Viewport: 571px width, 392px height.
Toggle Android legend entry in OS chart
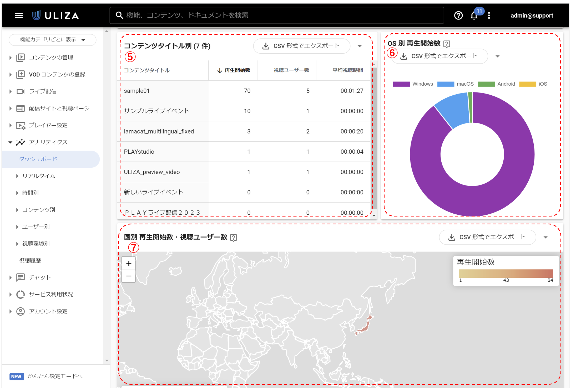pos(496,84)
